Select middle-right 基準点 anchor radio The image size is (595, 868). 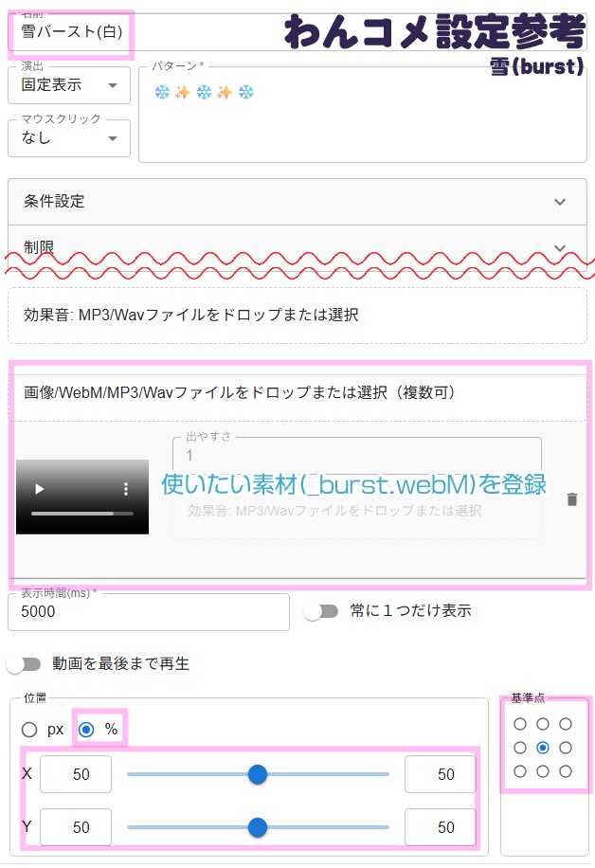pyautogui.click(x=565, y=748)
